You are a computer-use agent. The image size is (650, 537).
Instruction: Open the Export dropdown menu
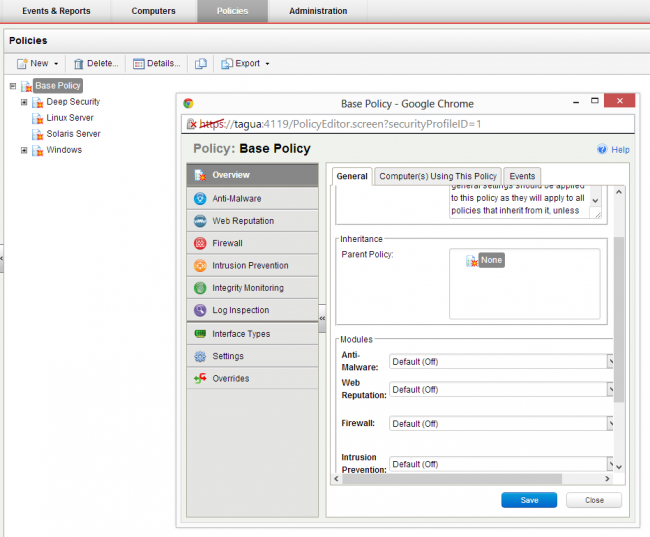click(x=245, y=64)
